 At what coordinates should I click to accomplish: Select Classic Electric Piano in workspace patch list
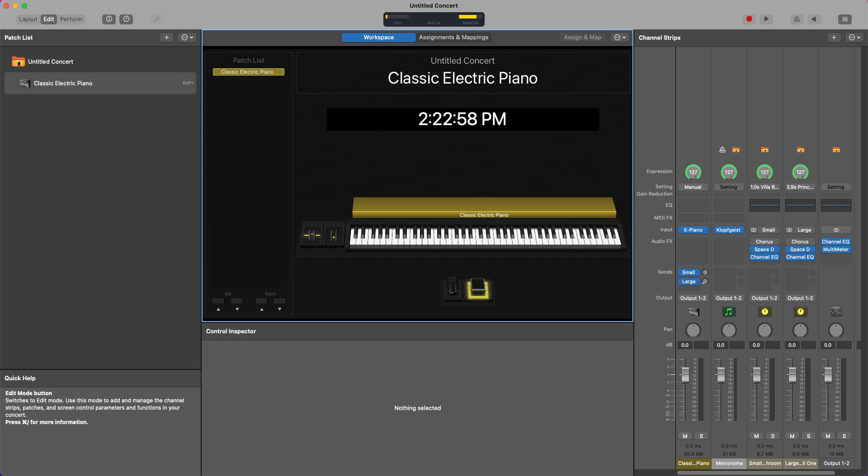point(248,72)
